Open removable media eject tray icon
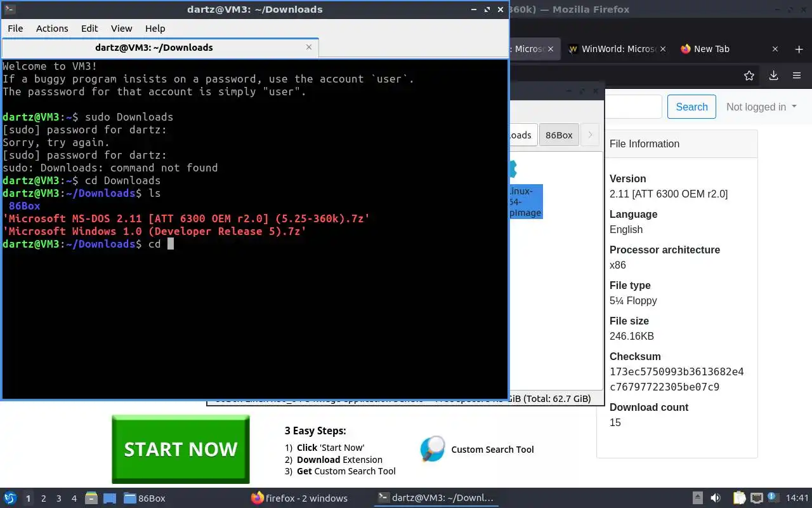The height and width of the screenshot is (508, 812). pyautogui.click(x=698, y=498)
